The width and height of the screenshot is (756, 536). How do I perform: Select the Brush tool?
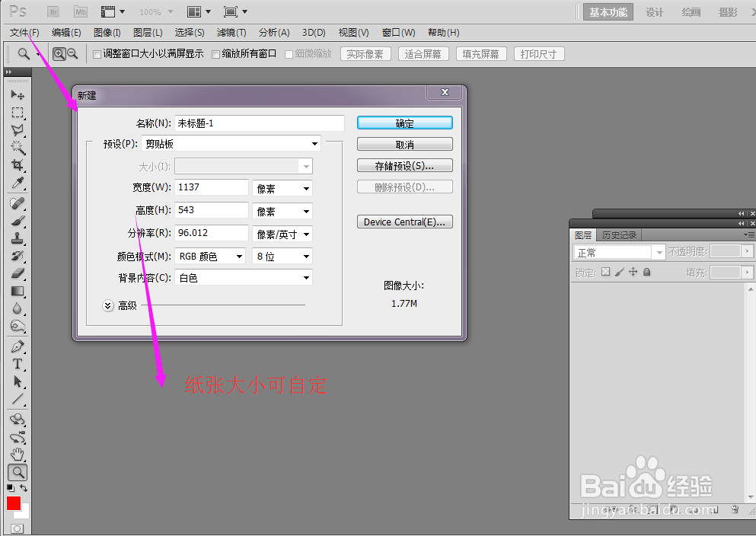point(18,221)
